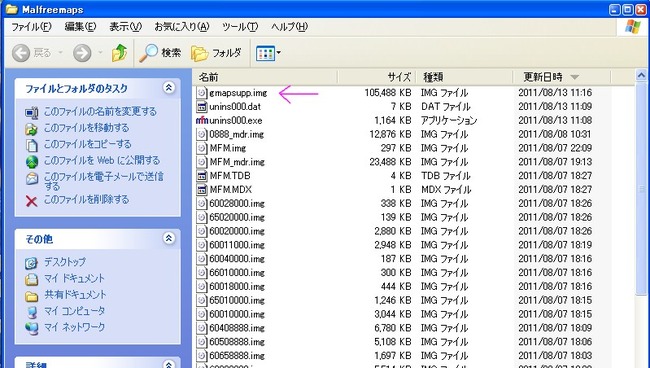This screenshot has height=368, width=650.
Task: Click このファイルを削除する link
Action: coord(87,199)
